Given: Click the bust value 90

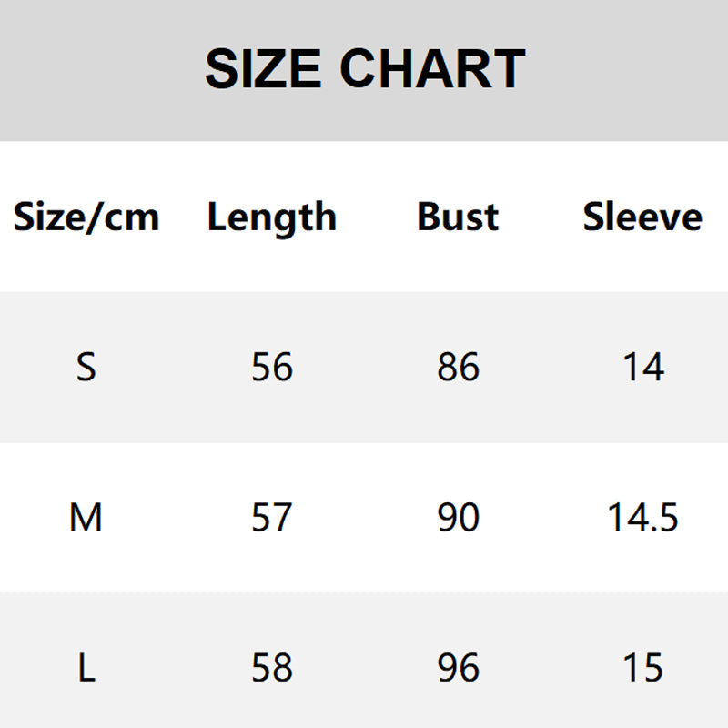Looking at the screenshot, I should [x=458, y=518].
